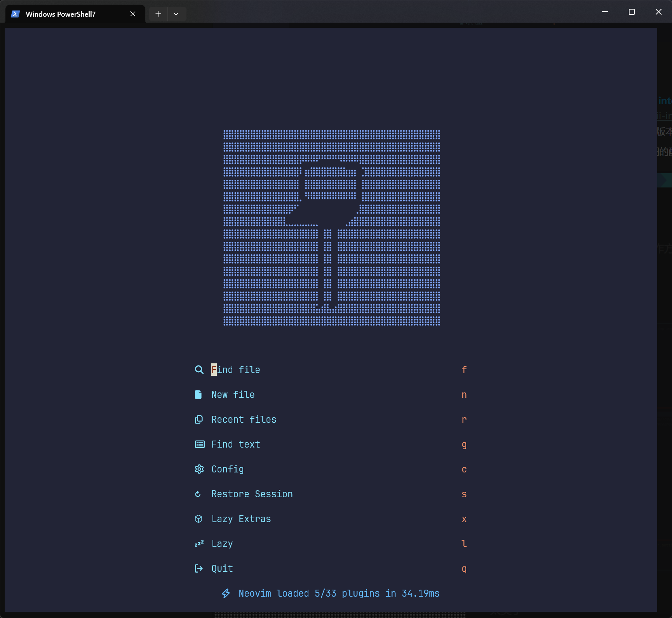
Task: Click the copy icon beside Recent files
Action: coord(198,420)
